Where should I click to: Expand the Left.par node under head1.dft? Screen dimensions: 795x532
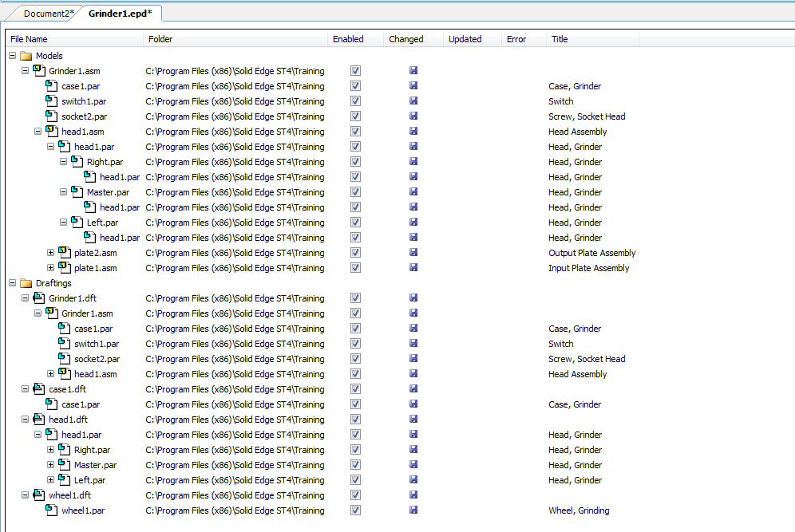(51, 480)
